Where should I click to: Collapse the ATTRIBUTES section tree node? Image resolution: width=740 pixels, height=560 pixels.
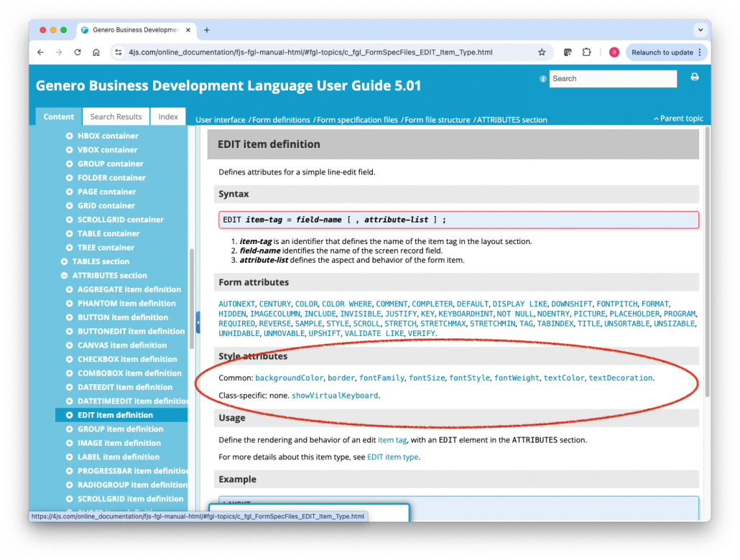[x=64, y=276]
